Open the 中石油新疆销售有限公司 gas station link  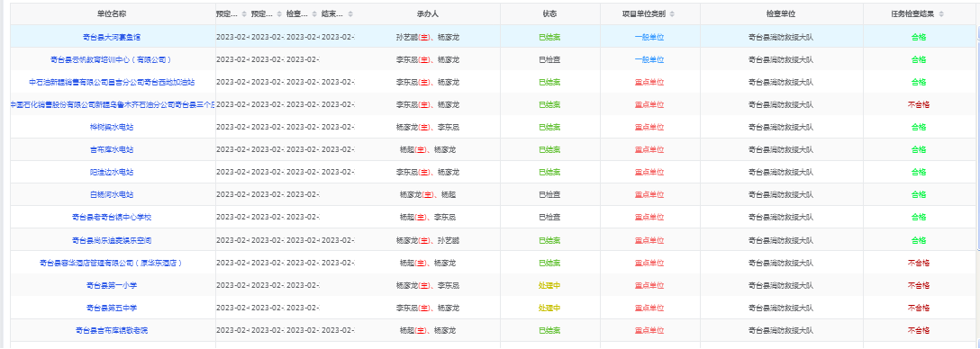(112, 83)
